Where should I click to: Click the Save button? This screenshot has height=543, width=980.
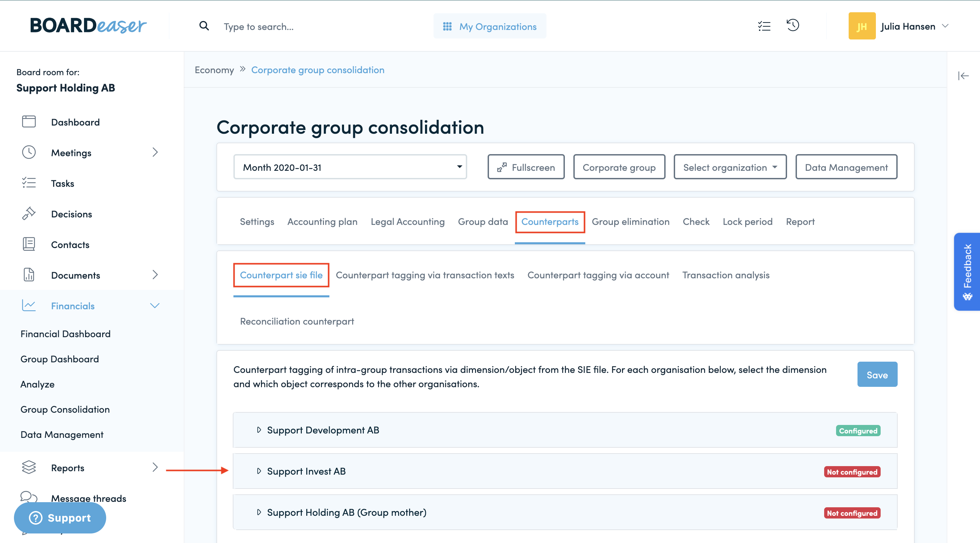coord(877,375)
